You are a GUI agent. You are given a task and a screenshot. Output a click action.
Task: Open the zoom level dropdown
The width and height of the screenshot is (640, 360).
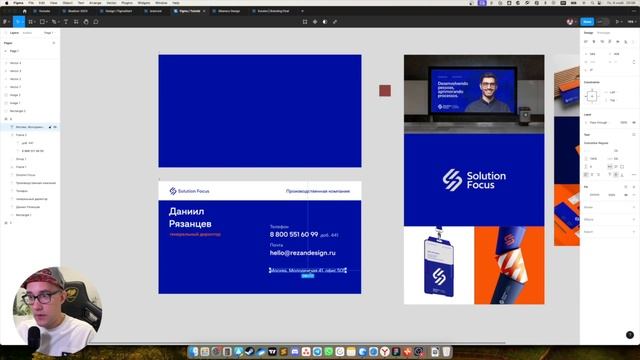point(631,22)
